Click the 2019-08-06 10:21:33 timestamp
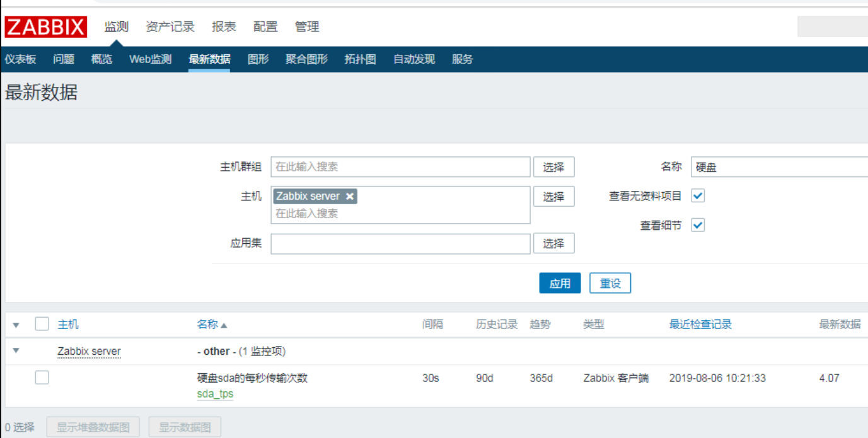 point(717,378)
